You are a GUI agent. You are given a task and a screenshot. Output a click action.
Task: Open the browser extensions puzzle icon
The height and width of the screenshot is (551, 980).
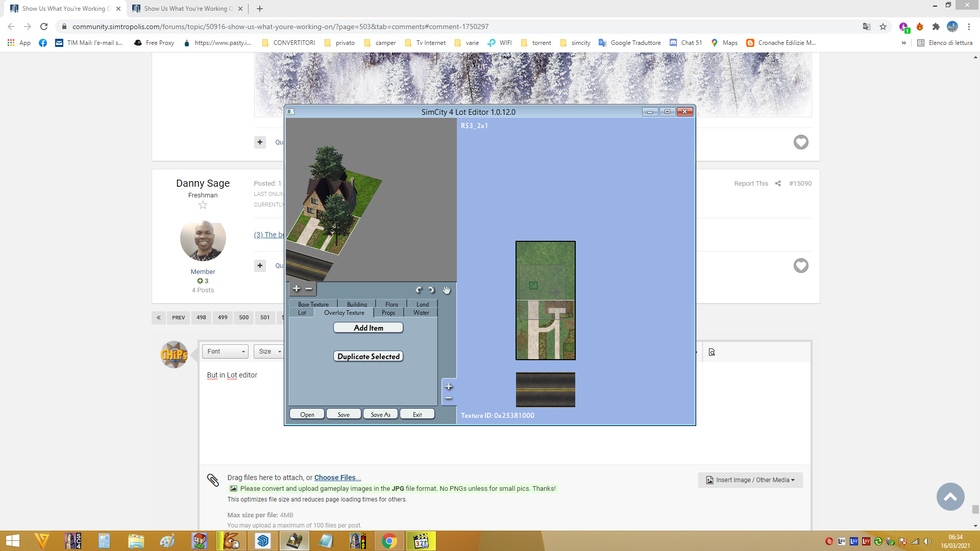(x=936, y=27)
